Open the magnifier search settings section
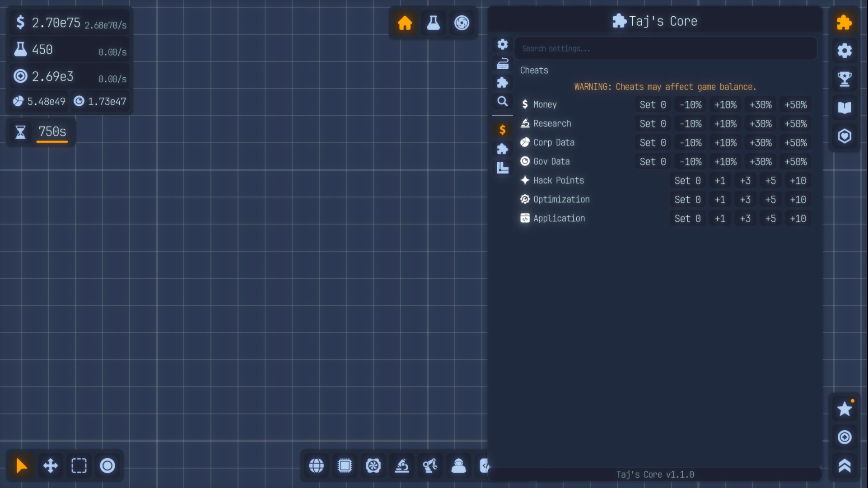868x488 pixels. (502, 101)
